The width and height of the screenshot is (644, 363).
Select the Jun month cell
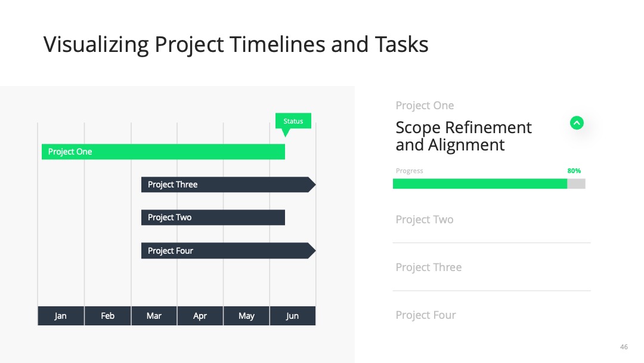click(292, 316)
